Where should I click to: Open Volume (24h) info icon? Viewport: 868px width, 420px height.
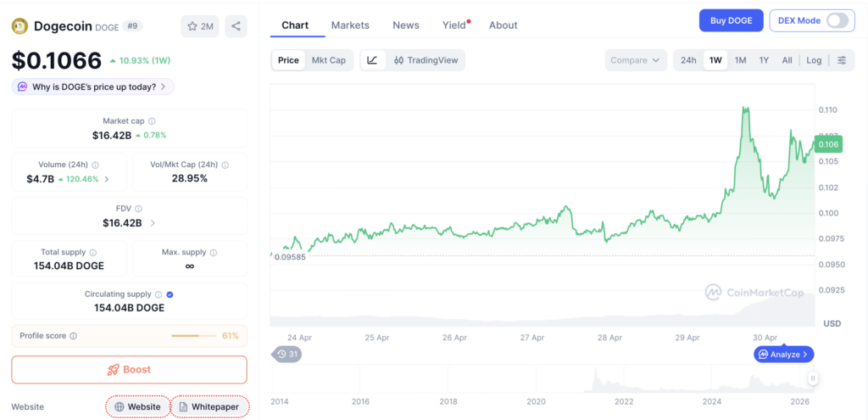95,165
